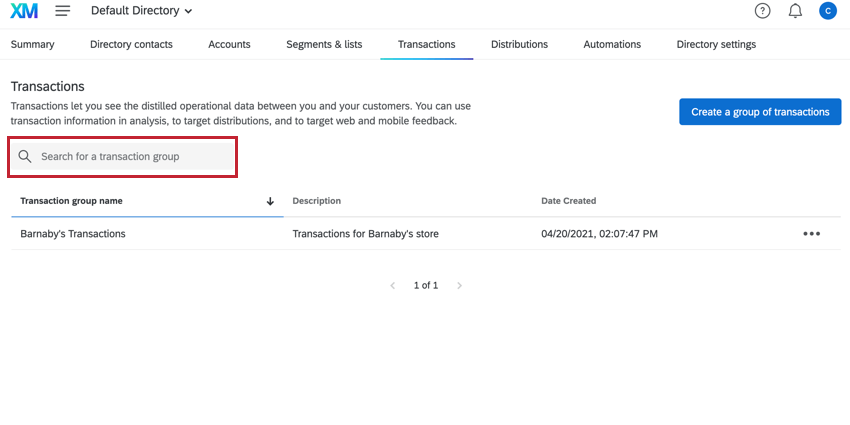Image resolution: width=850 pixels, height=425 pixels.
Task: Open the Barnaby's Transactions group
Action: 73,234
